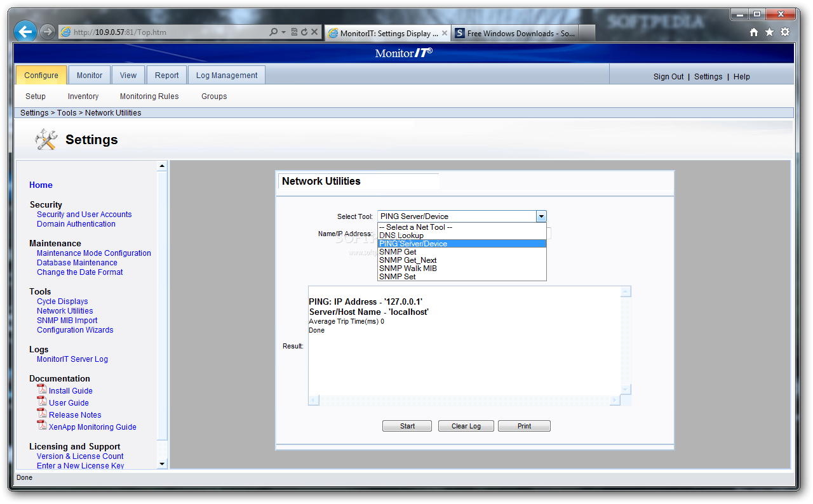813x504 pixels.
Task: Switch to Free Windows Downloads browser tab
Action: point(514,33)
